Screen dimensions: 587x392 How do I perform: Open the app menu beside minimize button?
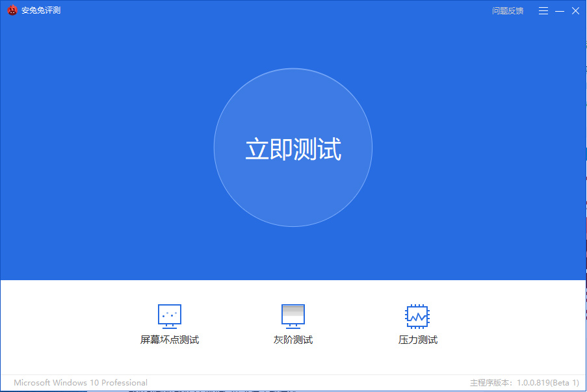543,10
